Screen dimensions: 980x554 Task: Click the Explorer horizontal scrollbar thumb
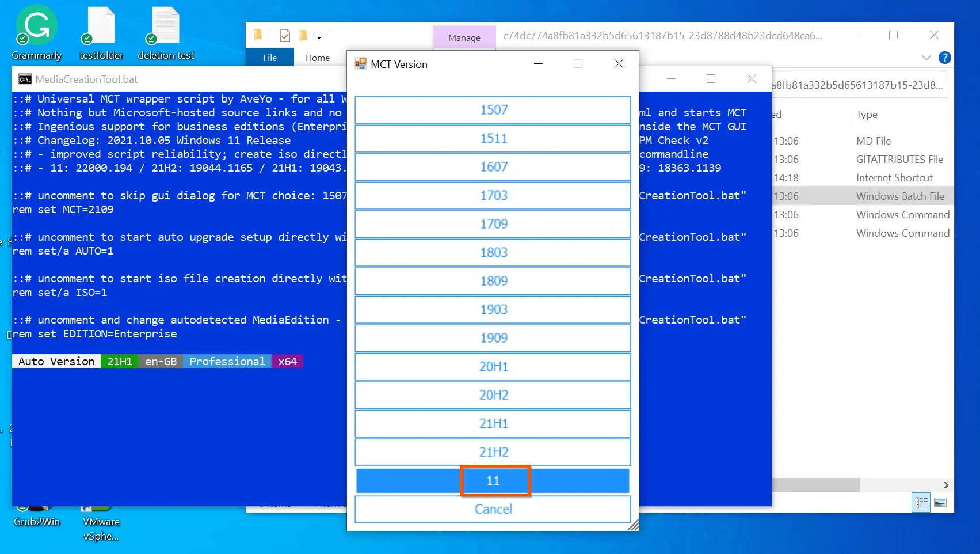pyautogui.click(x=815, y=485)
